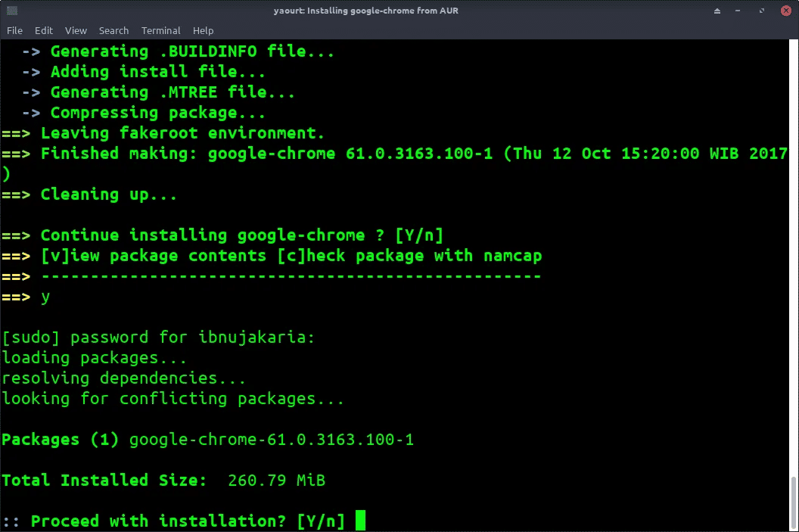This screenshot has width=799, height=532.
Task: Click the always-on-top eject-style title bar icon
Action: (717, 11)
